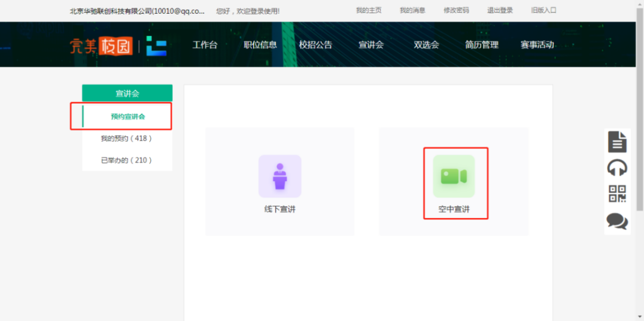Open the 空中宣讲 video camera icon
Screen dimensions: 644x321
(x=454, y=176)
